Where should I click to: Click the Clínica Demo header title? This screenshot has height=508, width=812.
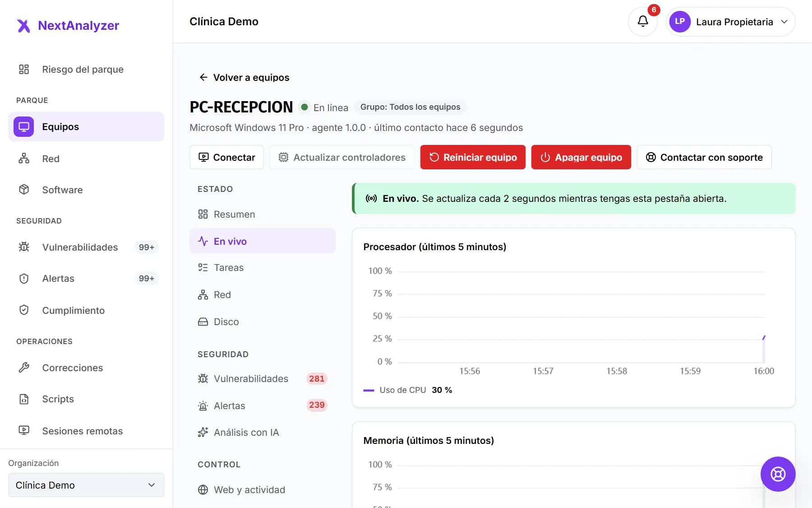coord(224,22)
